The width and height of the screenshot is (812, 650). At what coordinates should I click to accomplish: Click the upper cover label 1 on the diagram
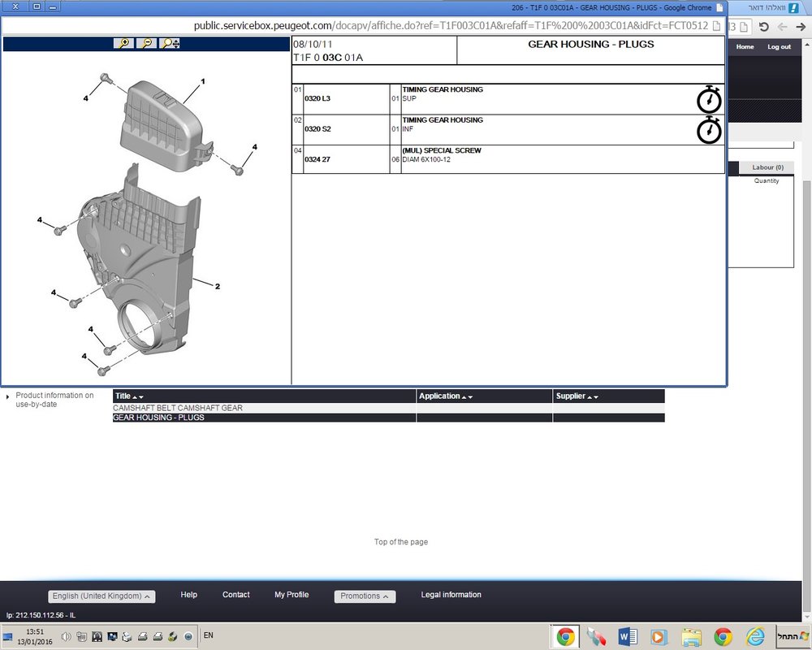[203, 81]
